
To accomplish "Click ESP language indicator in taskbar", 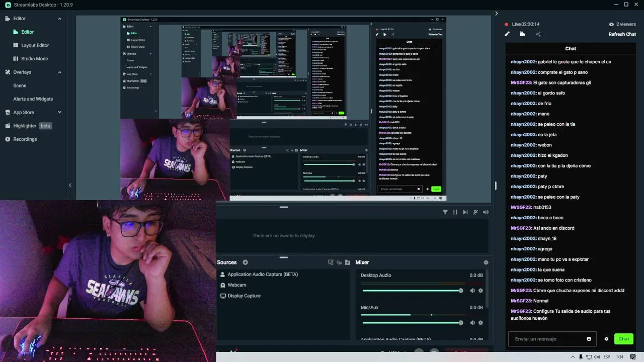I will click(x=607, y=357).
